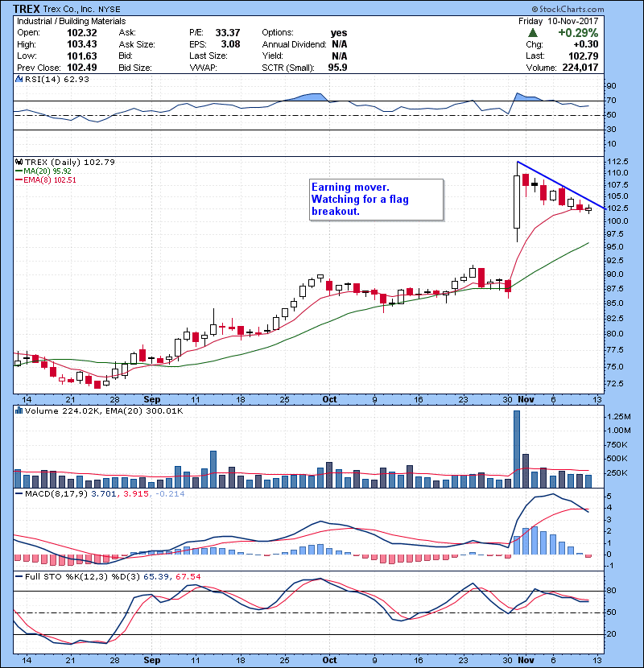Select the Prev Close value 102.49
Viewport: 644px width, 668px height.
pos(82,68)
